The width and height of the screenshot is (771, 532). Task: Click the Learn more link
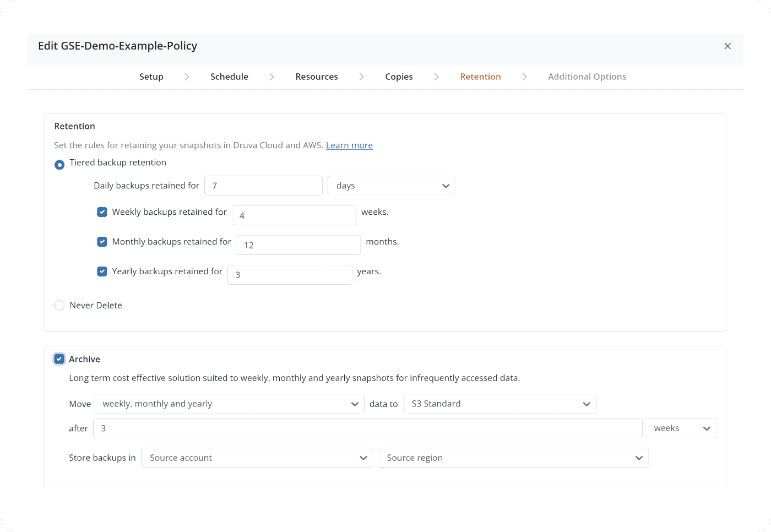[349, 145]
